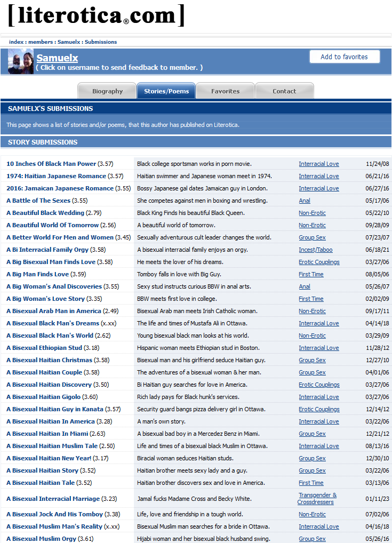This screenshot has width=392, height=543.
Task: Open story 2016: Jamaican Japanese Romance
Action: click(60, 188)
